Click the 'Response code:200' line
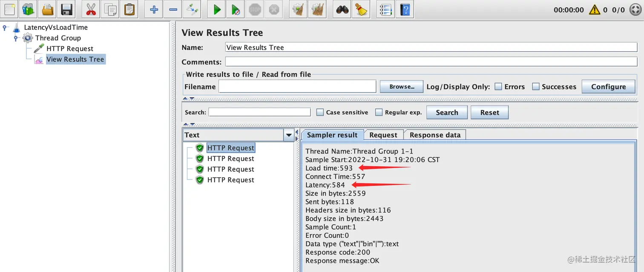644x272 pixels. (338, 252)
